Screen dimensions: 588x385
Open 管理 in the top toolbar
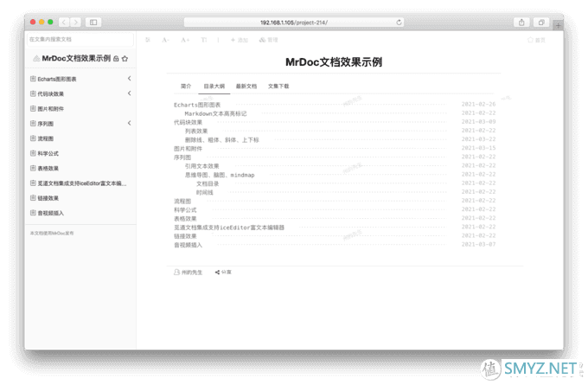[x=269, y=40]
